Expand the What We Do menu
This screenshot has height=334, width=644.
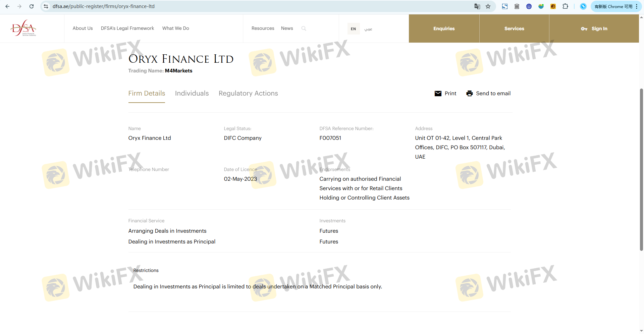[175, 29]
